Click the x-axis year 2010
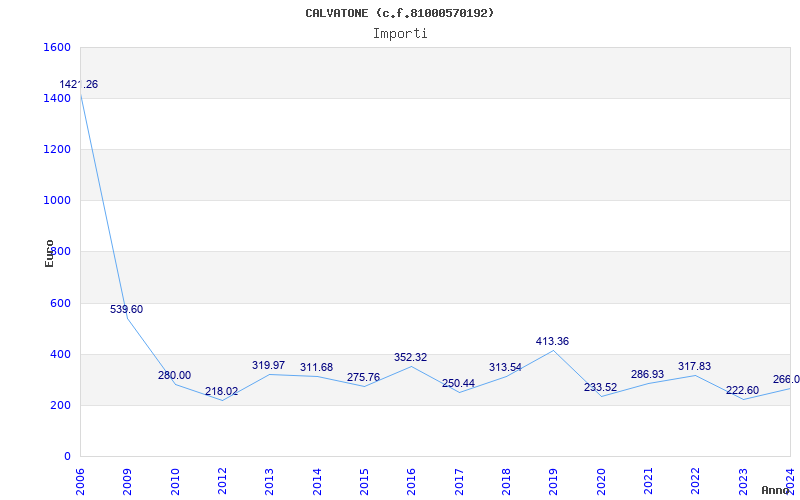This screenshot has width=800, height=500. pyautogui.click(x=175, y=482)
